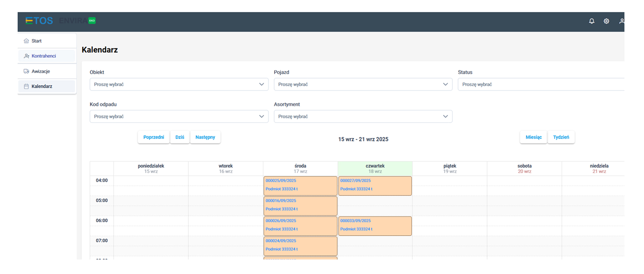
Task: Expand the Status dropdown
Action: tap(540, 85)
